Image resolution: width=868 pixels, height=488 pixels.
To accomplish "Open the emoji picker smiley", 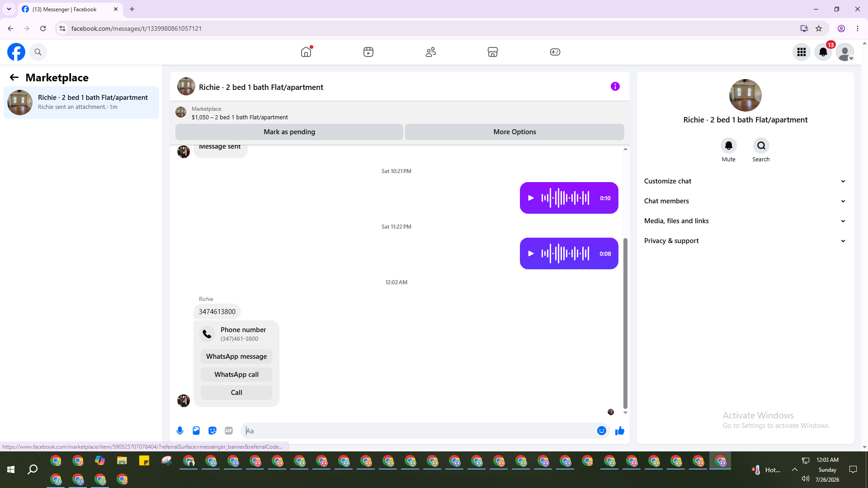I will click(602, 431).
